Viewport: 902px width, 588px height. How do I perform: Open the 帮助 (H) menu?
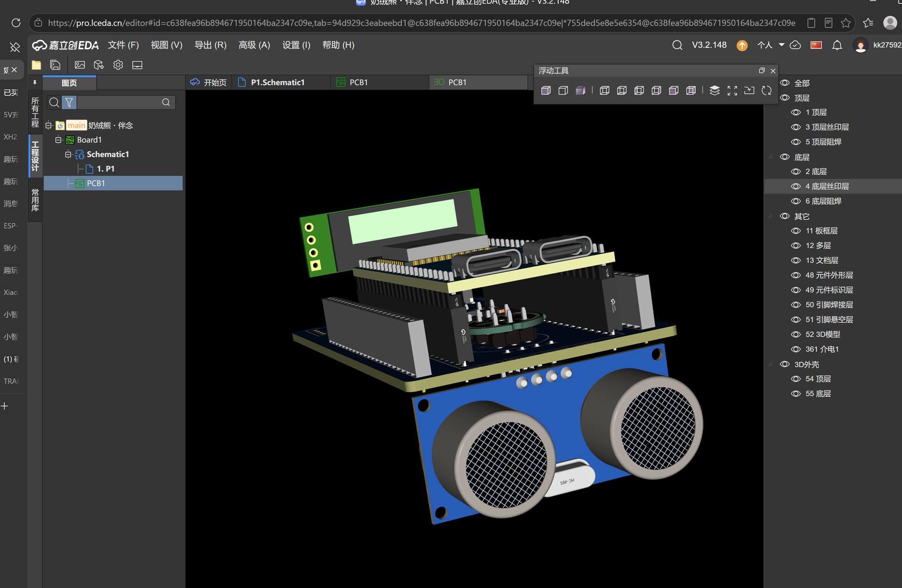point(338,45)
